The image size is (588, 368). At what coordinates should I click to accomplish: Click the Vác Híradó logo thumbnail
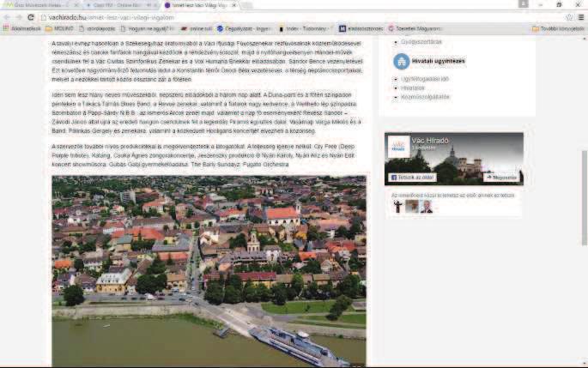coord(398,147)
